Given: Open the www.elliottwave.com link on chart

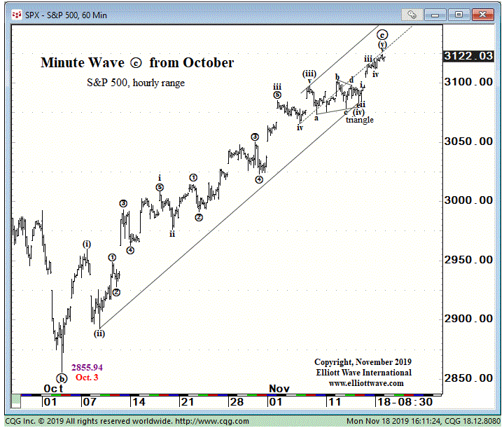Looking at the screenshot, I should point(365,383).
